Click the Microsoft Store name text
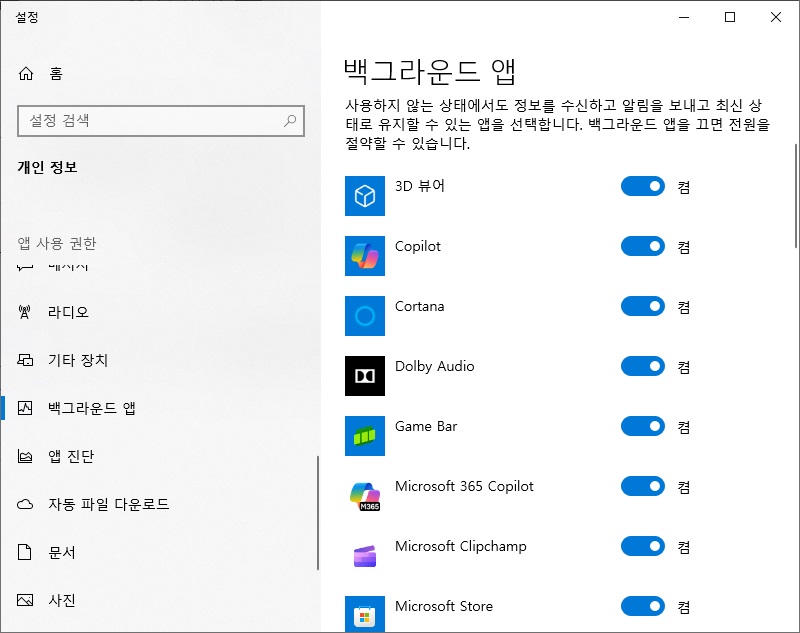800x633 pixels. [444, 606]
